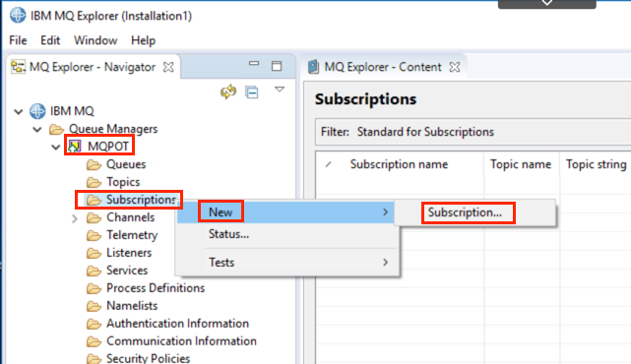Sort by Topic name column header
The width and height of the screenshot is (631, 364).
click(x=521, y=164)
